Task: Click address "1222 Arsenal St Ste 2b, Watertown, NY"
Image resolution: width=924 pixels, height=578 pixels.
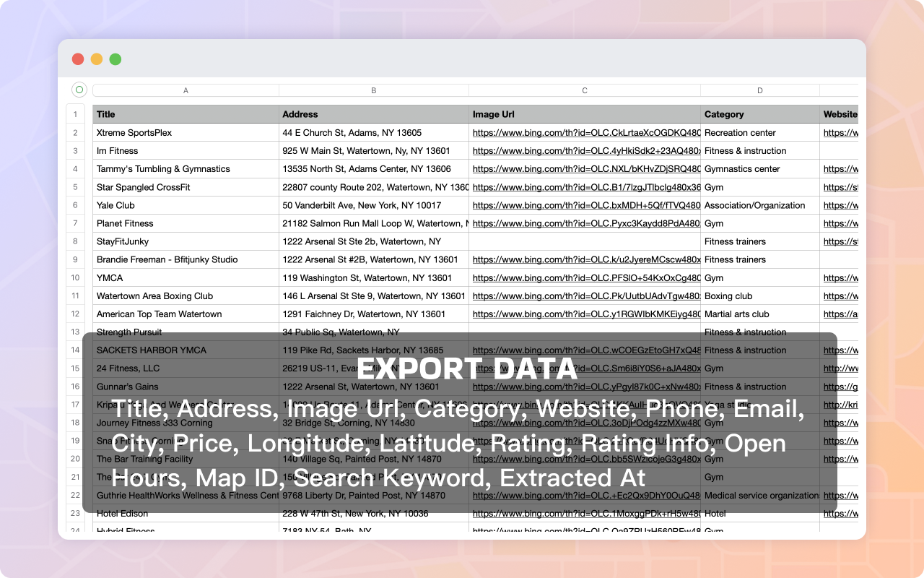Action: tap(374, 241)
